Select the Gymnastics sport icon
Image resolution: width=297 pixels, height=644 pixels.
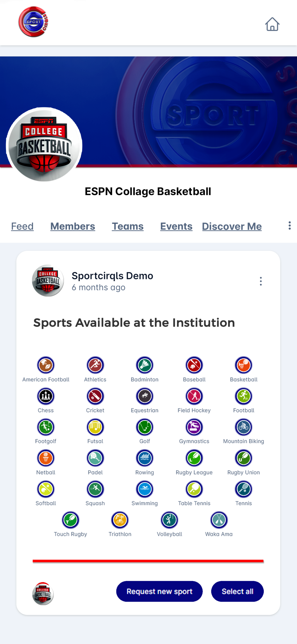(x=194, y=427)
